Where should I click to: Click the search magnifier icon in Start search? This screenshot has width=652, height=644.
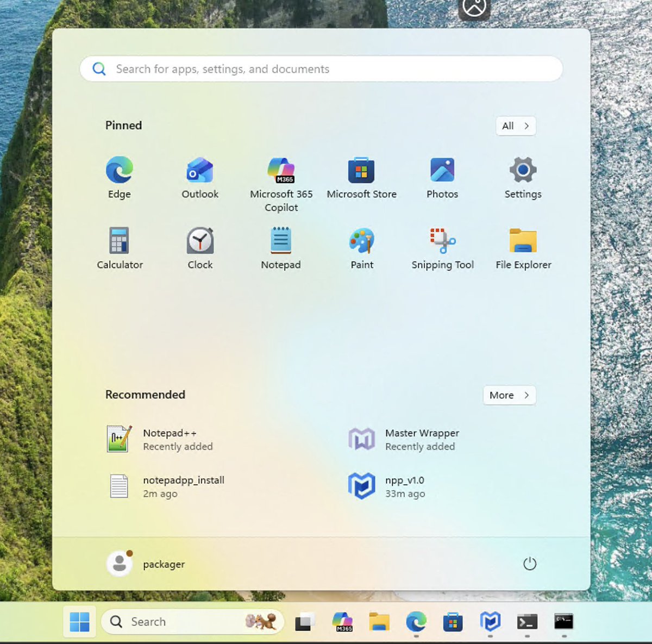99,69
